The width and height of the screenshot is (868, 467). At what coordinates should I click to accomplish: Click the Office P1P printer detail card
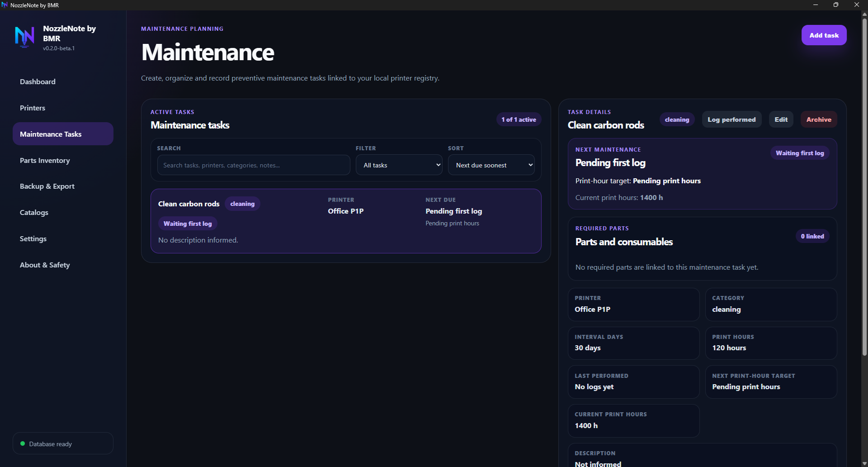tap(633, 305)
